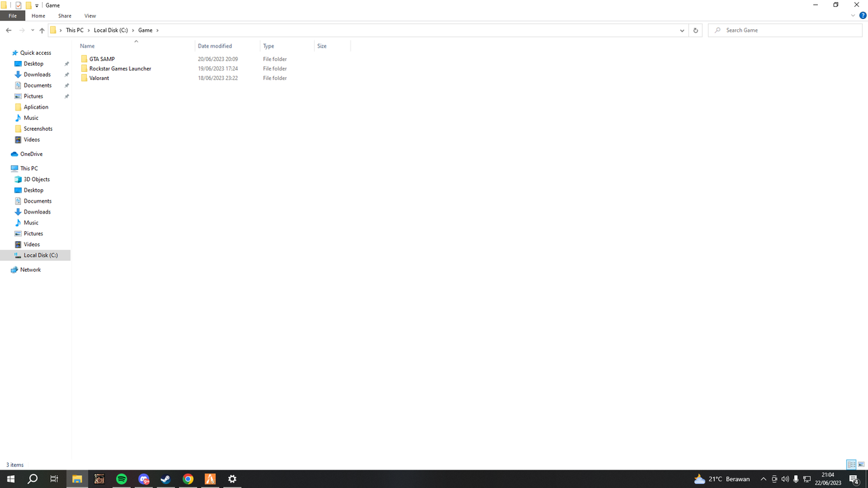The image size is (868, 488).
Task: Open the Home ribbon tab
Action: (39, 16)
